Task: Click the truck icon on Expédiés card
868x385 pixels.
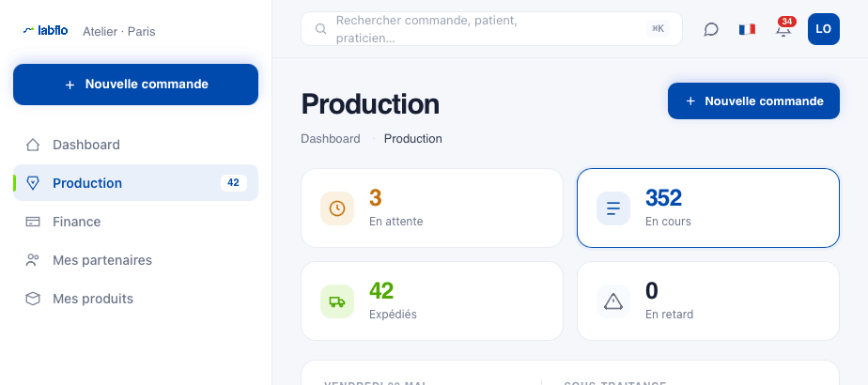Action: pyautogui.click(x=337, y=301)
